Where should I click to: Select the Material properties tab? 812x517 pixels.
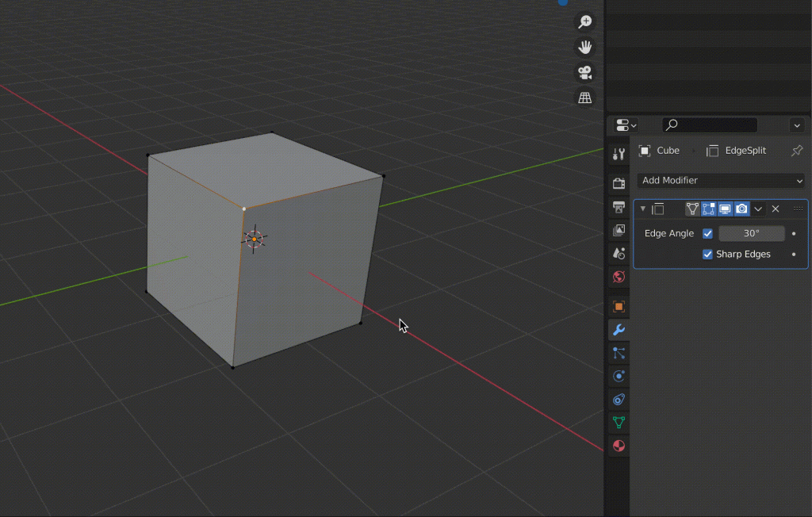click(x=619, y=446)
